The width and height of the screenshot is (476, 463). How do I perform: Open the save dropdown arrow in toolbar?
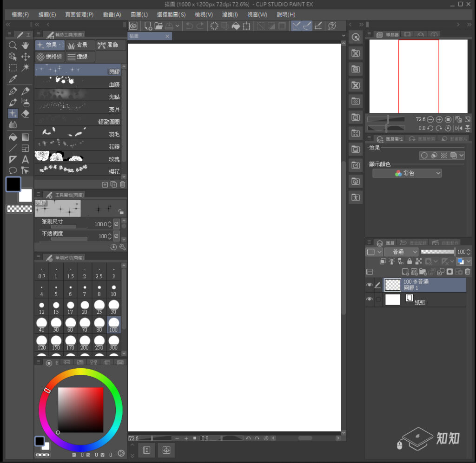coord(177,26)
